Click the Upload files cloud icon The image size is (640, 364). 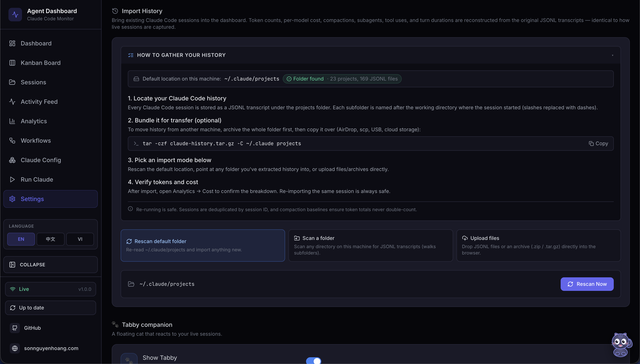tap(465, 238)
